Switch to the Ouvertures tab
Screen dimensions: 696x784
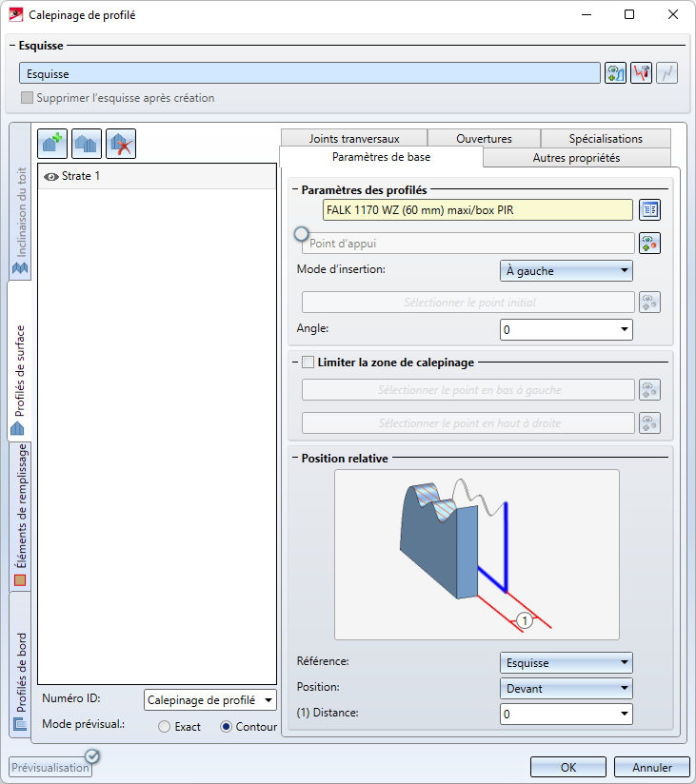point(484,139)
